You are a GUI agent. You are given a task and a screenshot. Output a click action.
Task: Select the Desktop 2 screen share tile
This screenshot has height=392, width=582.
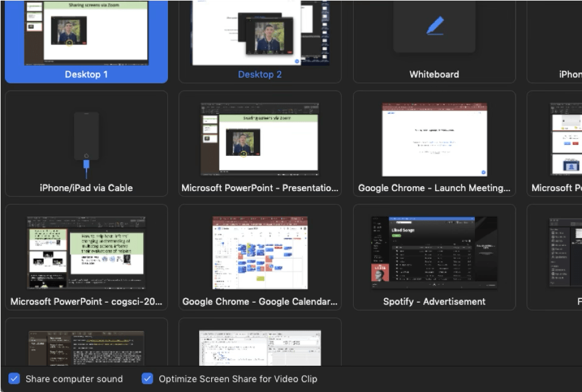(260, 41)
